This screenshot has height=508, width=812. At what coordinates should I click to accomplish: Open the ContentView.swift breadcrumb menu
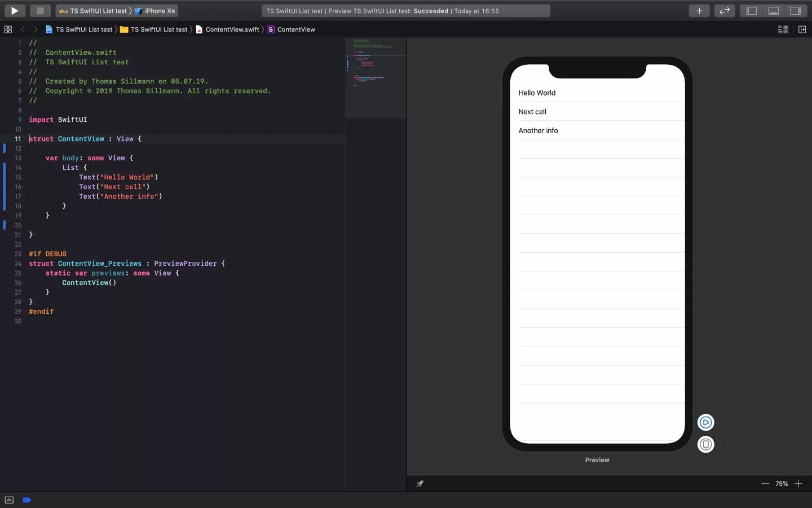tap(227, 29)
